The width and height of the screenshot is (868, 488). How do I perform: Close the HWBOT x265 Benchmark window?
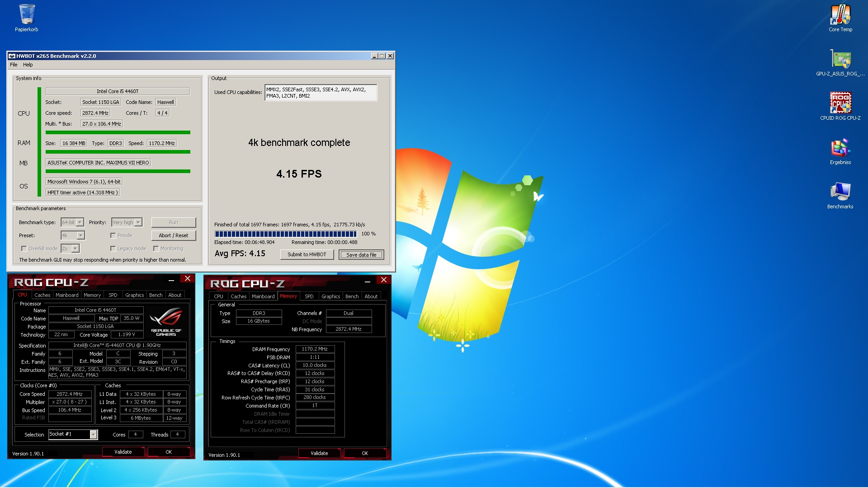(x=390, y=56)
